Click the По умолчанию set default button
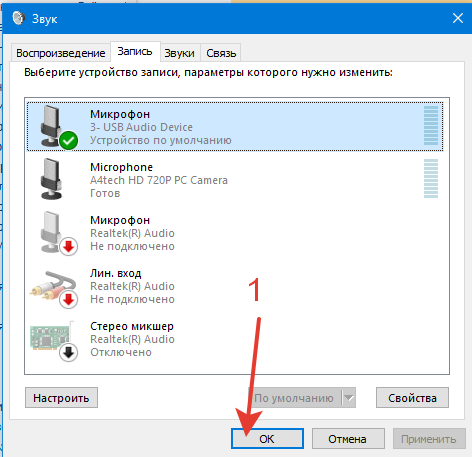The image size is (472, 457). 295,398
